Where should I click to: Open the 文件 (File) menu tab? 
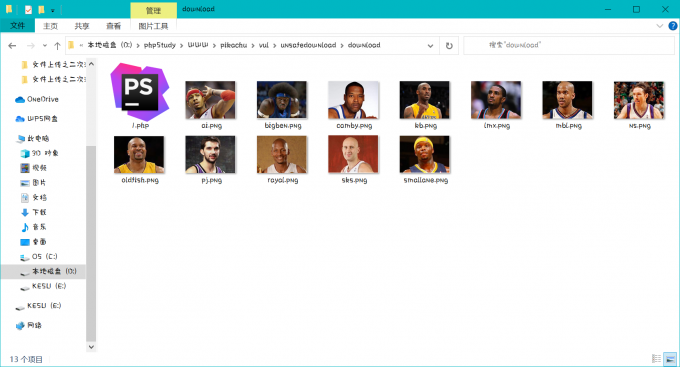17,26
